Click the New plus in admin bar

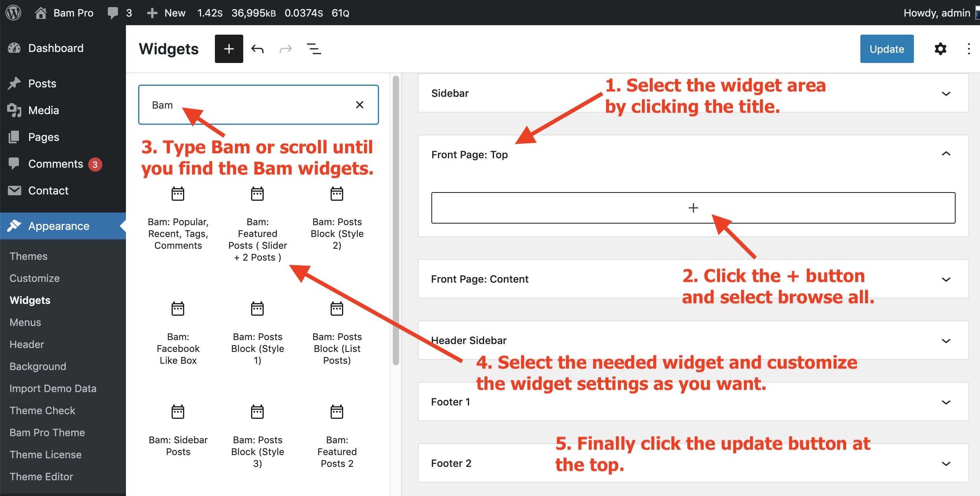(152, 13)
